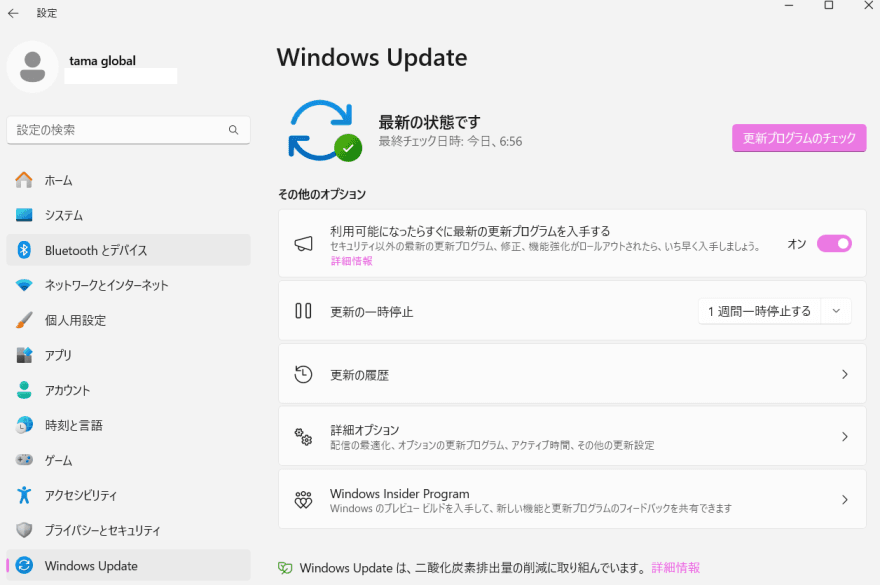Toggle off the latest updates switch
This screenshot has height=585, width=880.
(834, 243)
